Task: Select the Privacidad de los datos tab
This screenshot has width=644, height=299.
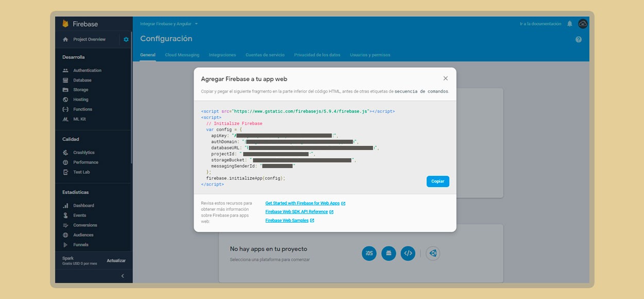Action: click(x=317, y=55)
